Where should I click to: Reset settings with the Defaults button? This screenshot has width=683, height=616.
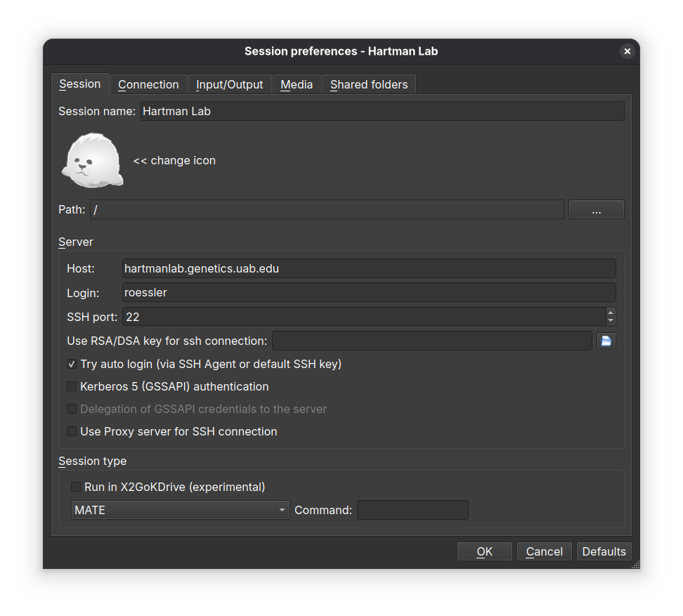tap(604, 551)
